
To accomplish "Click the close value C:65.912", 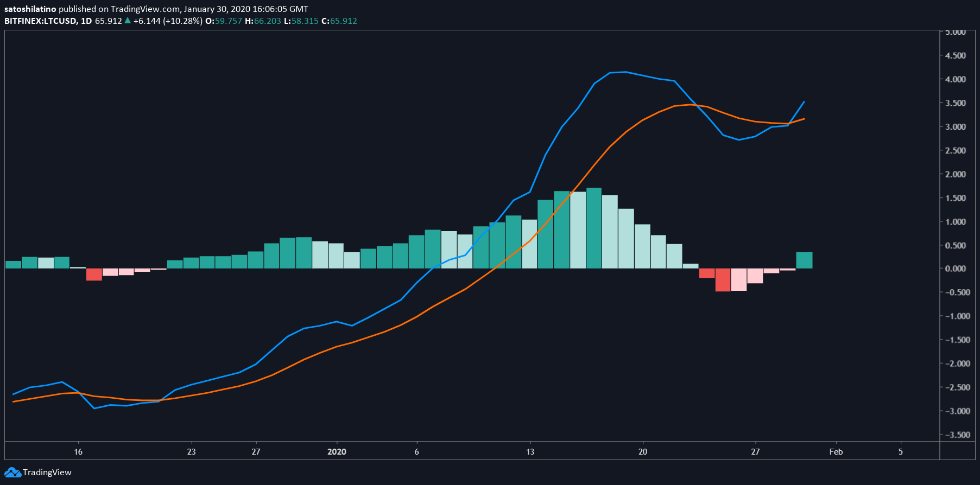I will point(339,21).
